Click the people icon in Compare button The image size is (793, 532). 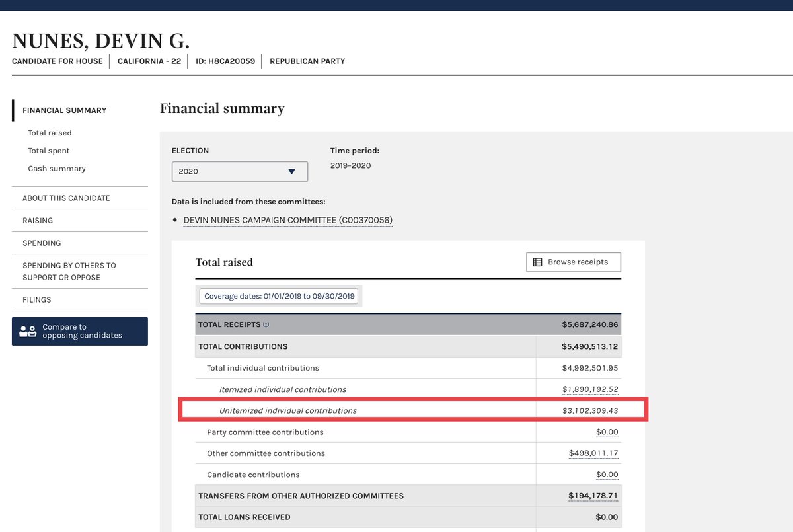coord(28,331)
